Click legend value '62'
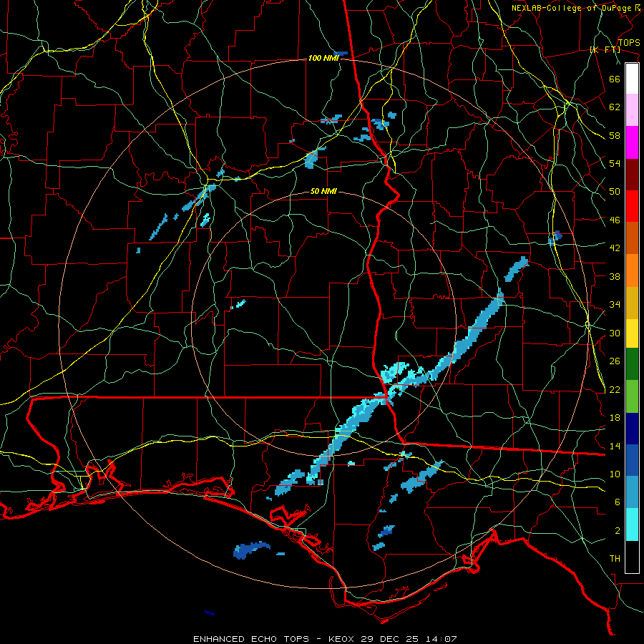 click(x=615, y=107)
